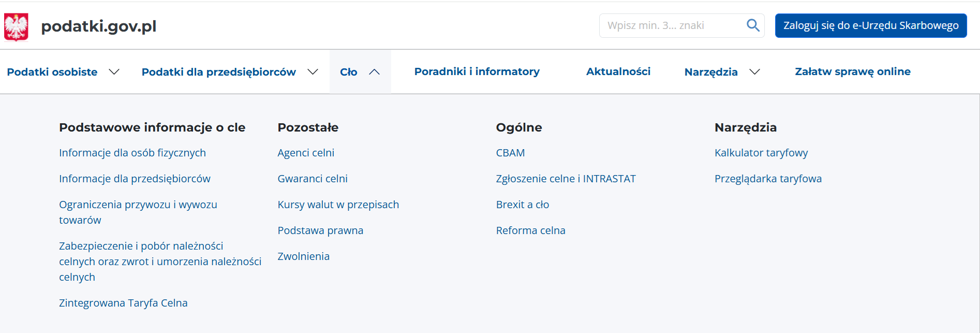
Task: Open Informacje dla osób fizycznych link
Action: pyautogui.click(x=132, y=153)
